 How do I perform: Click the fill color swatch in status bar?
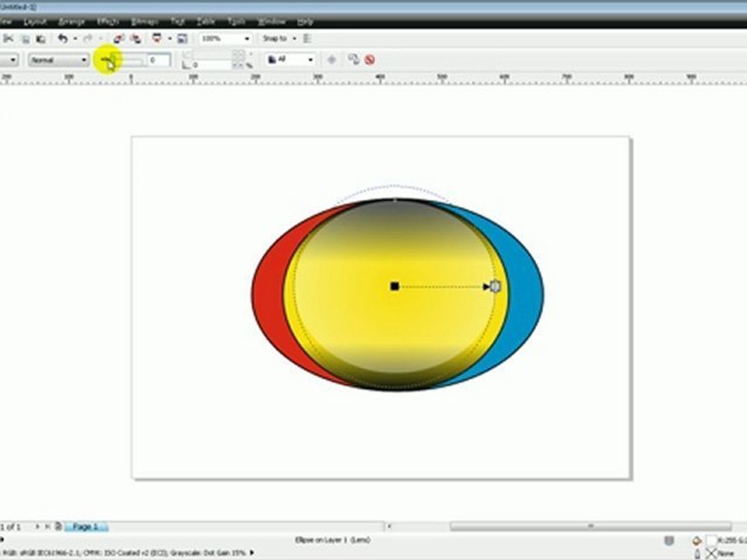click(712, 541)
